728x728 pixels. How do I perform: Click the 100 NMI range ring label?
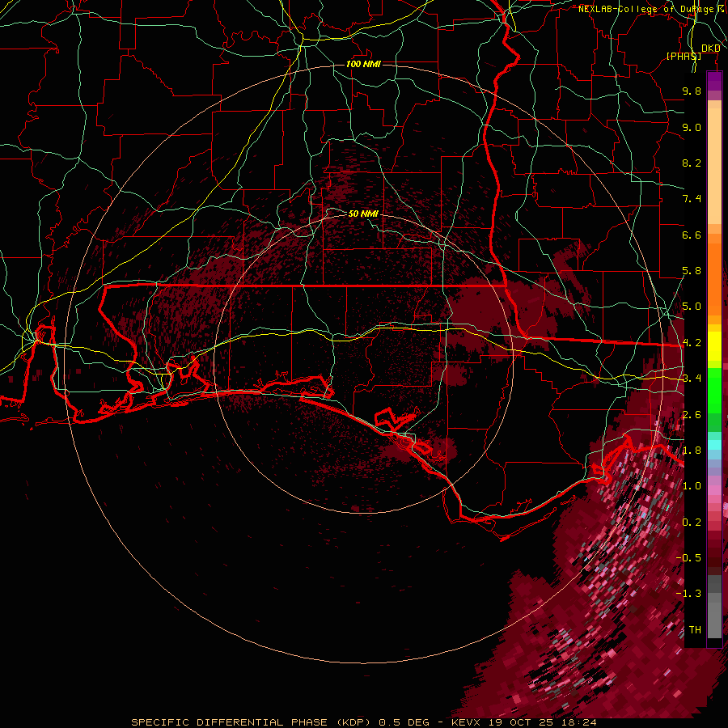click(363, 64)
